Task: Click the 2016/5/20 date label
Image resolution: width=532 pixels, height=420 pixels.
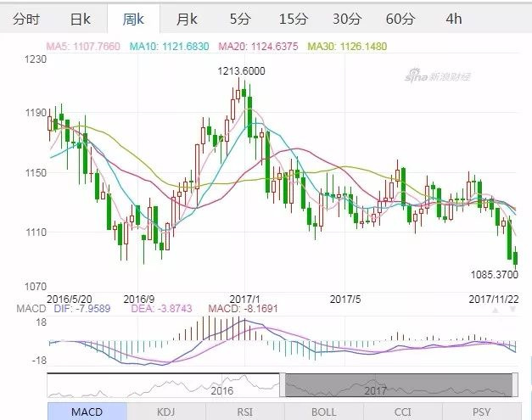Action: click(x=70, y=299)
